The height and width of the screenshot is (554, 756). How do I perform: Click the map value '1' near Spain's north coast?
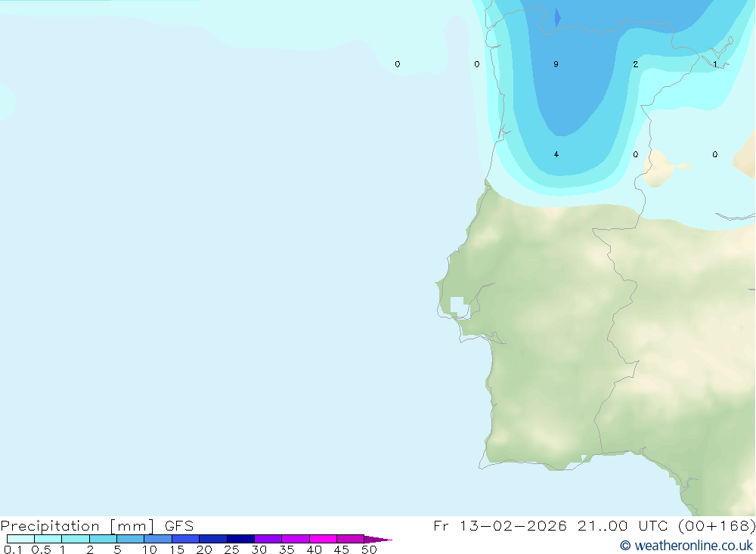point(715,64)
